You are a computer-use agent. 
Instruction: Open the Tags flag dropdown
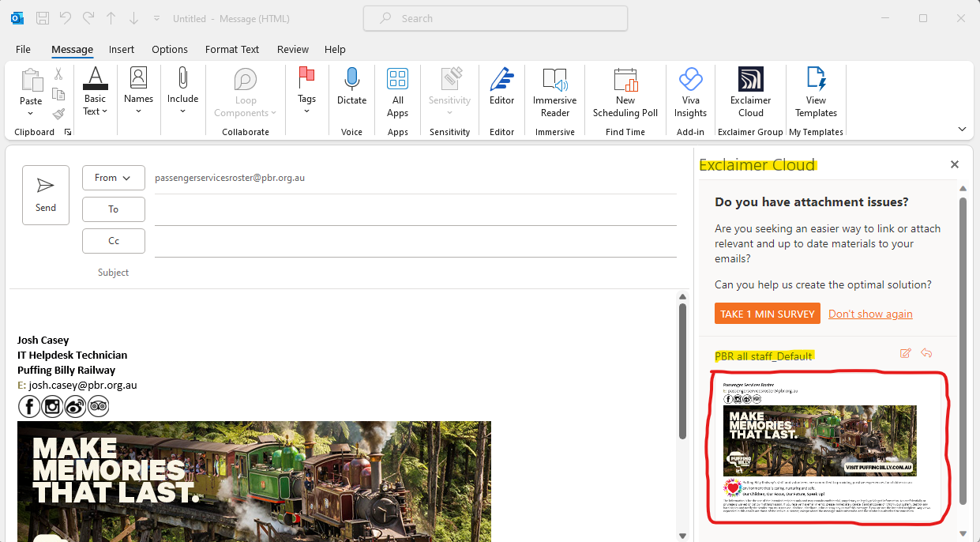click(306, 92)
